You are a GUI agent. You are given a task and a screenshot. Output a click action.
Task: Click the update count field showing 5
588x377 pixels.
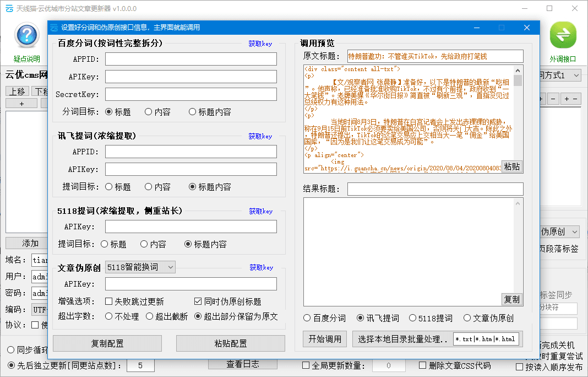click(140, 365)
